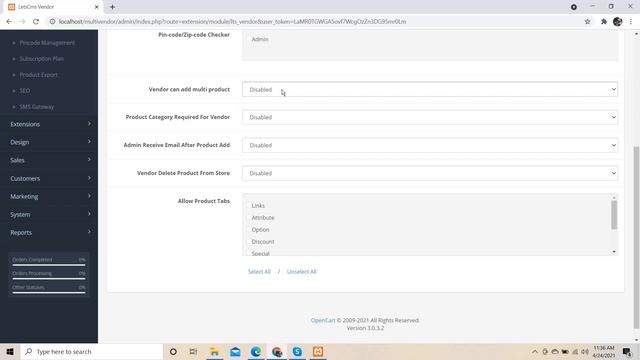Open Product Export in sidebar

pyautogui.click(x=39, y=75)
